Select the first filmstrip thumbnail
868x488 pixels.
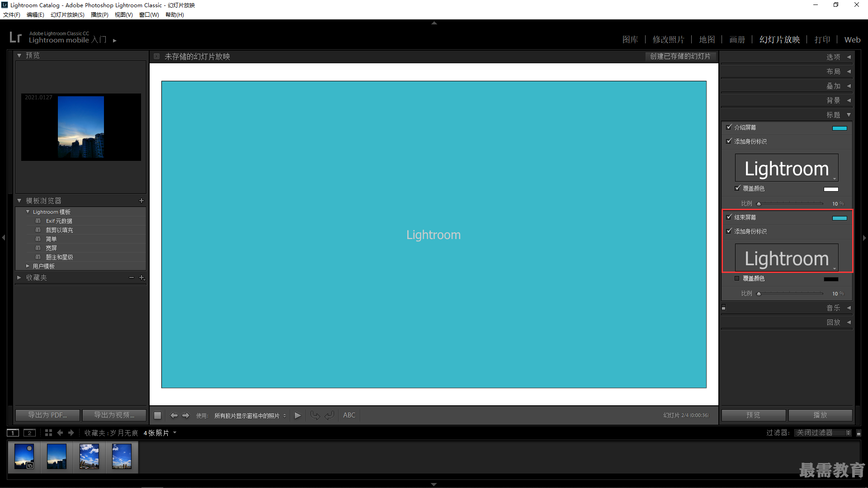[x=24, y=456]
